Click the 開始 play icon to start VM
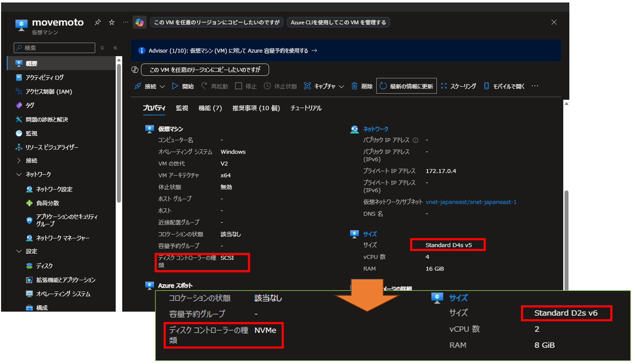The width and height of the screenshot is (635, 364). (x=175, y=86)
